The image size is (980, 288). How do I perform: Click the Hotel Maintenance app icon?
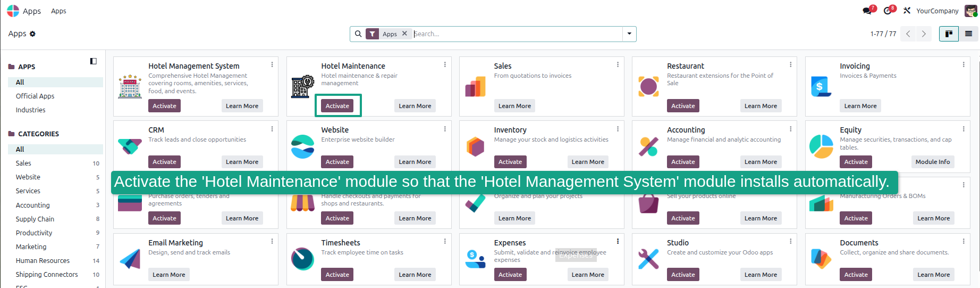click(303, 86)
